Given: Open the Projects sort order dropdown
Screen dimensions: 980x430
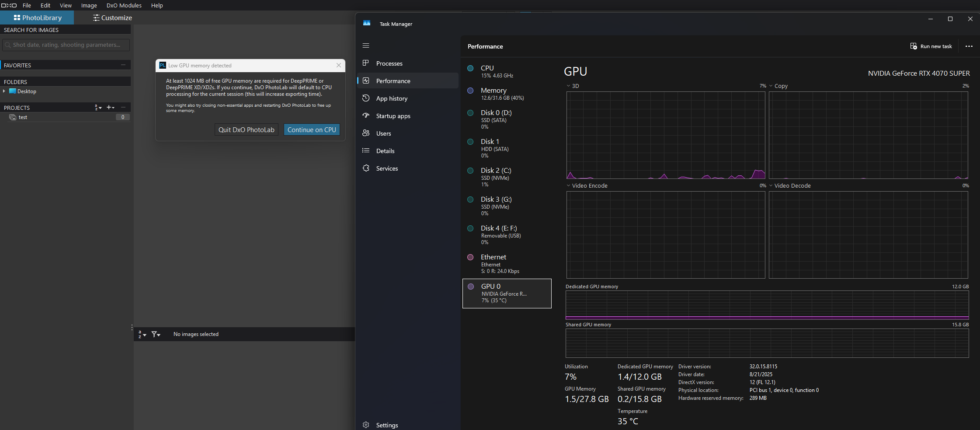Looking at the screenshot, I should pyautogui.click(x=98, y=107).
